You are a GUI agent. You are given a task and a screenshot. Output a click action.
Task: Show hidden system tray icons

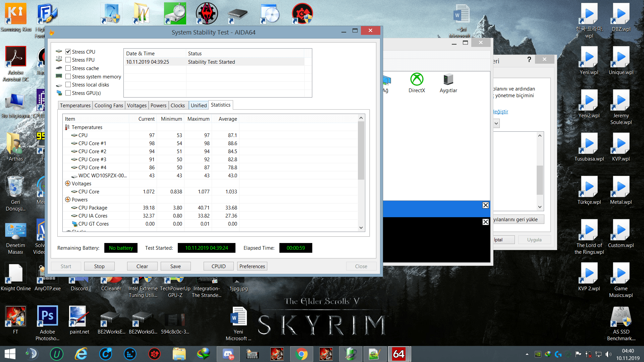(527, 354)
